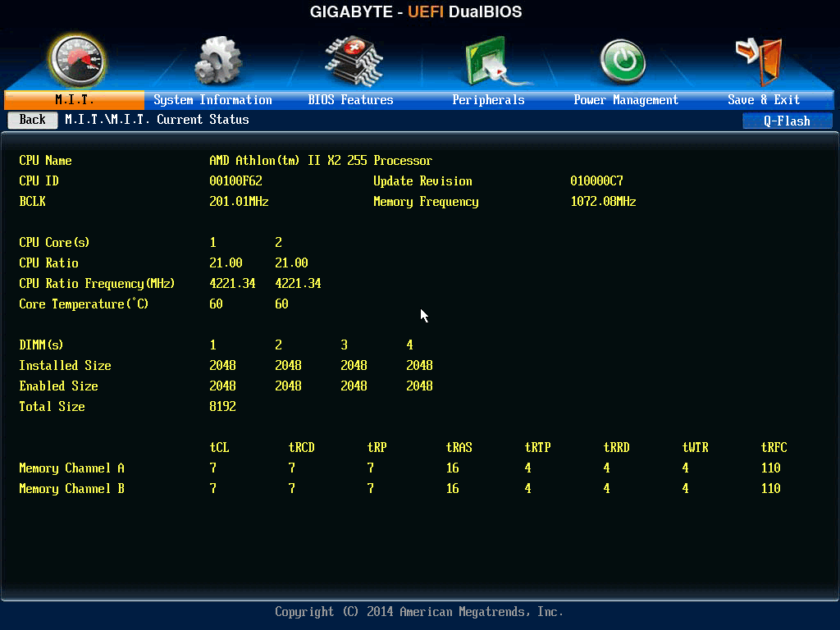Select the Enabled Size label

tap(59, 386)
